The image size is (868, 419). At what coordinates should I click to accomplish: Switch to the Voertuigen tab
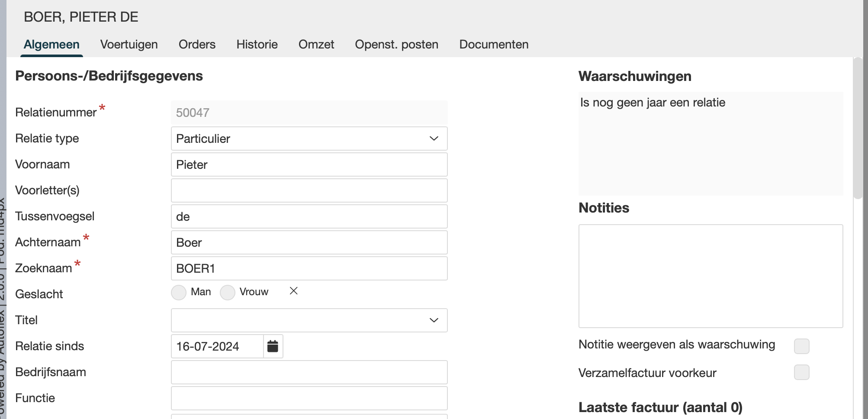[129, 45]
